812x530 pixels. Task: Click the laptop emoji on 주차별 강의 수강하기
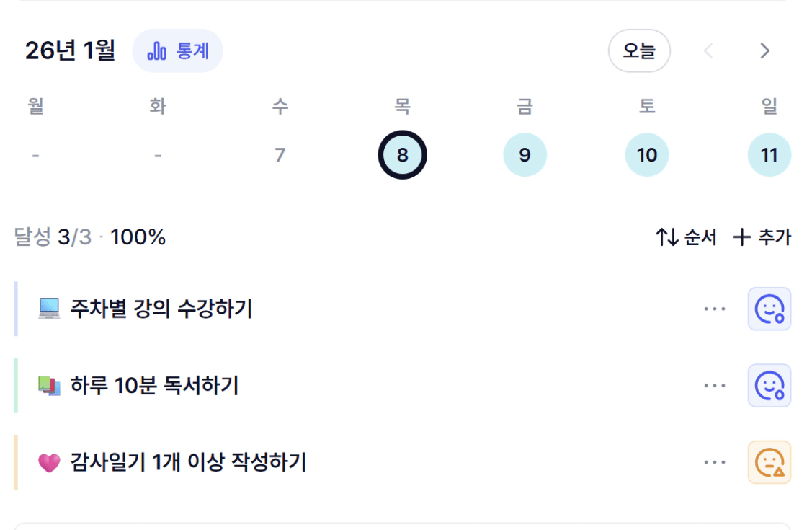click(x=49, y=309)
